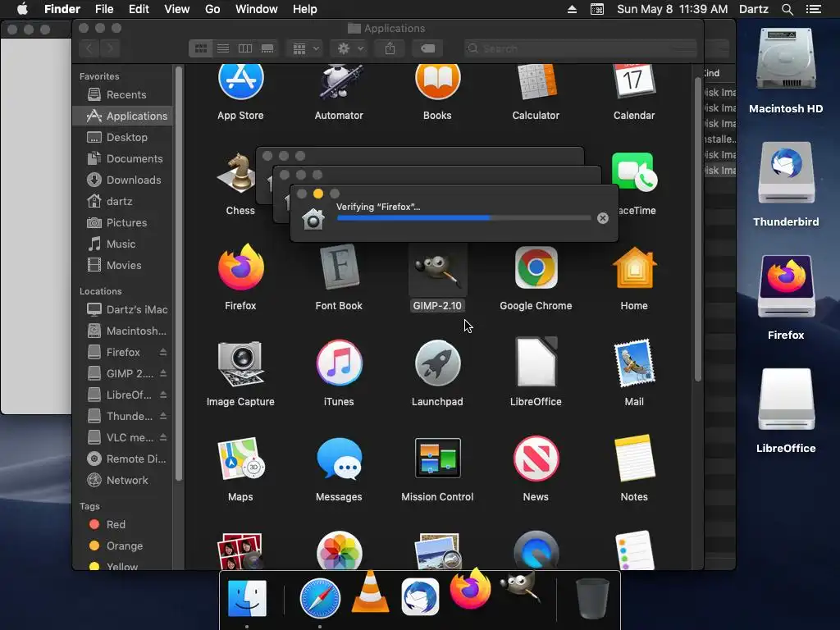Open the Help menu
840x630 pixels.
point(305,9)
